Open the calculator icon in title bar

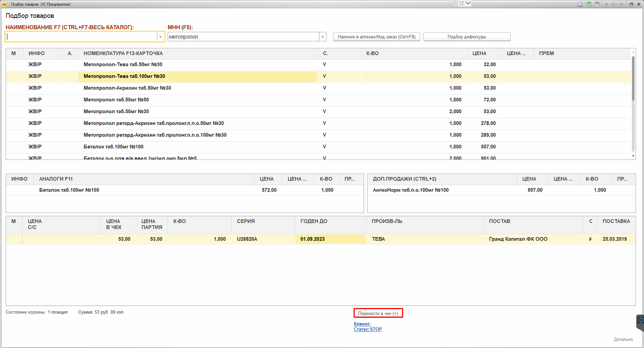pyautogui.click(x=589, y=4)
